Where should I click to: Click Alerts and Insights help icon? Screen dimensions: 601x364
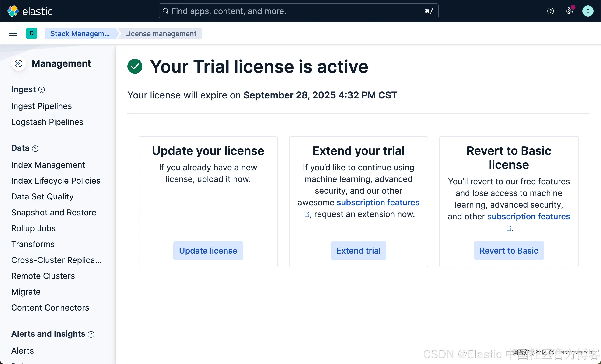(91, 334)
